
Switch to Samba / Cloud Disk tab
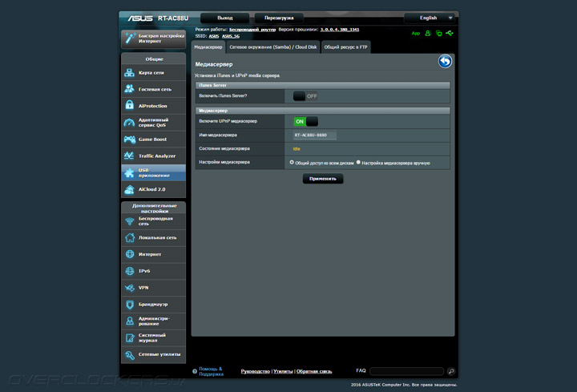pos(273,47)
